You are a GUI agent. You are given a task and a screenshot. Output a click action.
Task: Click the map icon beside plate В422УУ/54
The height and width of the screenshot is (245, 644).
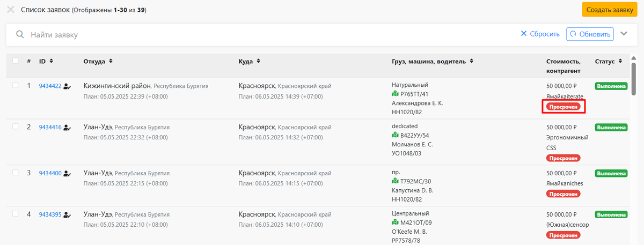click(x=396, y=135)
